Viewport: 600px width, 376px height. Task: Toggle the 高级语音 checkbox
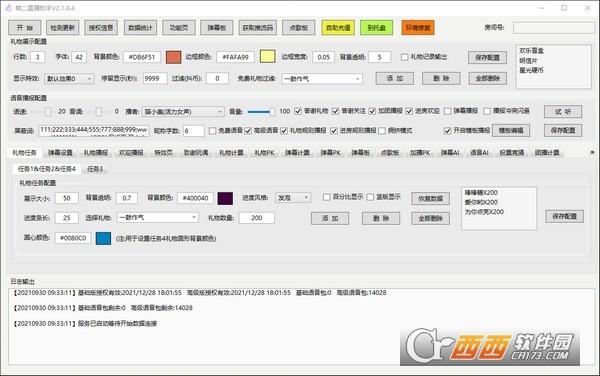click(248, 131)
